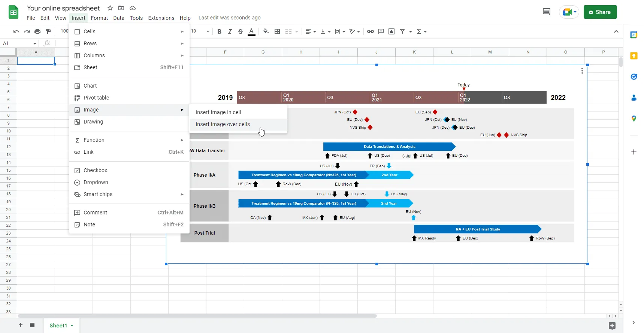Toggle italic text formatting
644x333 pixels.
click(230, 31)
